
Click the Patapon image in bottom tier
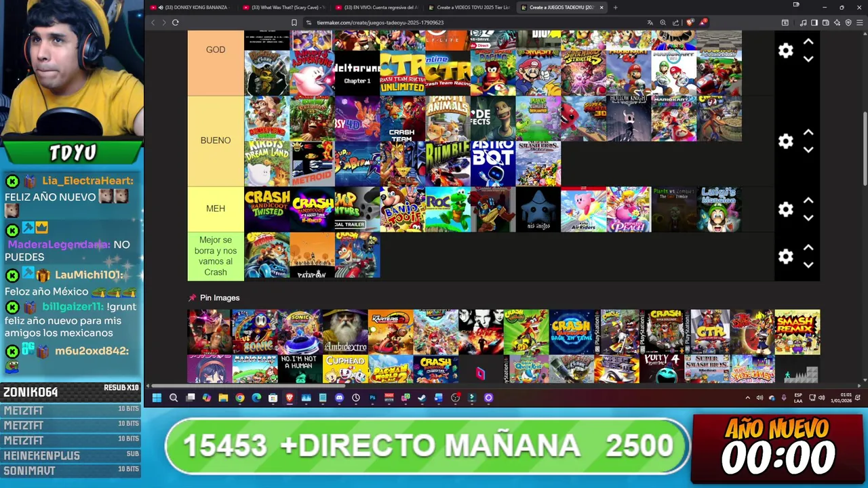tap(312, 256)
